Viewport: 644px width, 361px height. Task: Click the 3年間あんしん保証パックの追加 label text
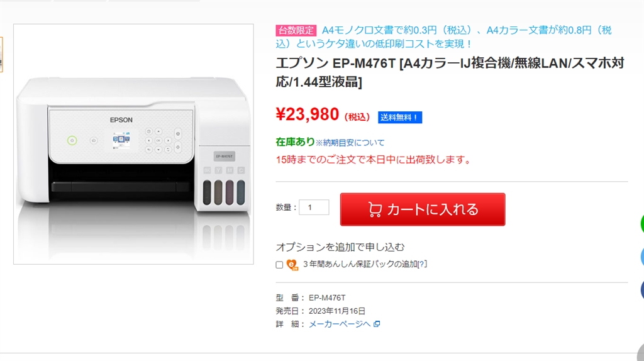(360, 264)
